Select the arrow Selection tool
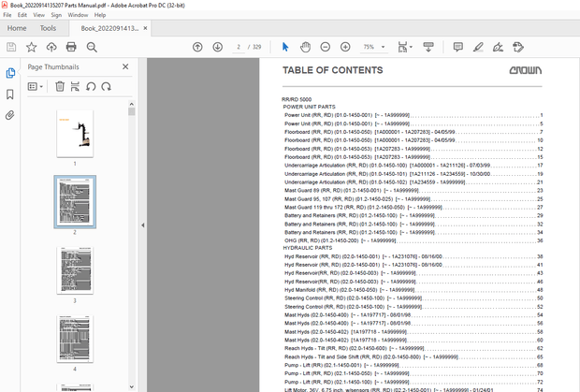 pyautogui.click(x=285, y=47)
